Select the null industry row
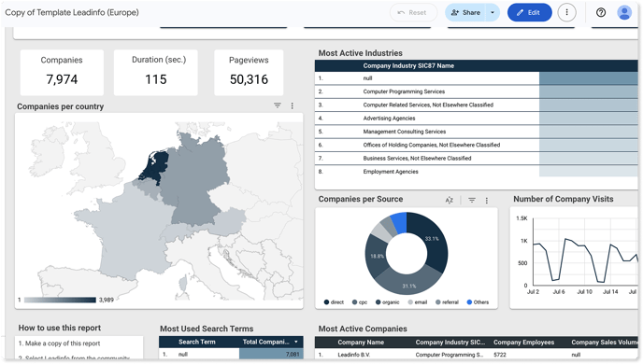643x364 pixels. [x=476, y=78]
